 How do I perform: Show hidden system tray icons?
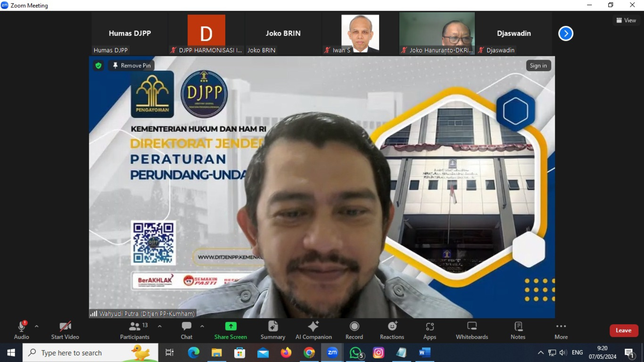pyautogui.click(x=541, y=353)
